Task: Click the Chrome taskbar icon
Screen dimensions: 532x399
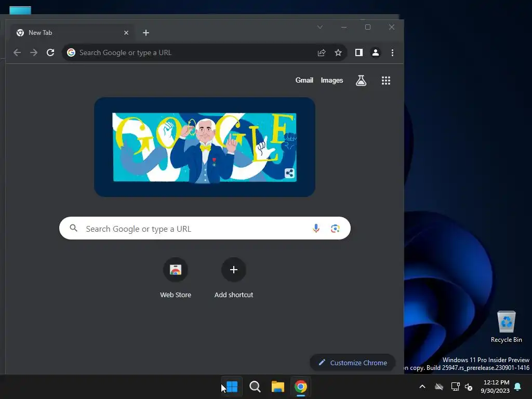Action: click(301, 387)
